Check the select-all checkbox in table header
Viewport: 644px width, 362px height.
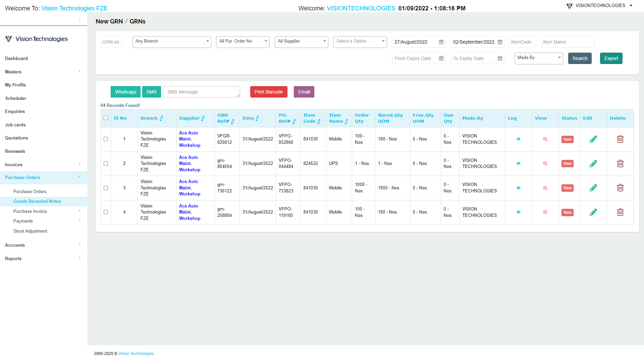coord(106,118)
